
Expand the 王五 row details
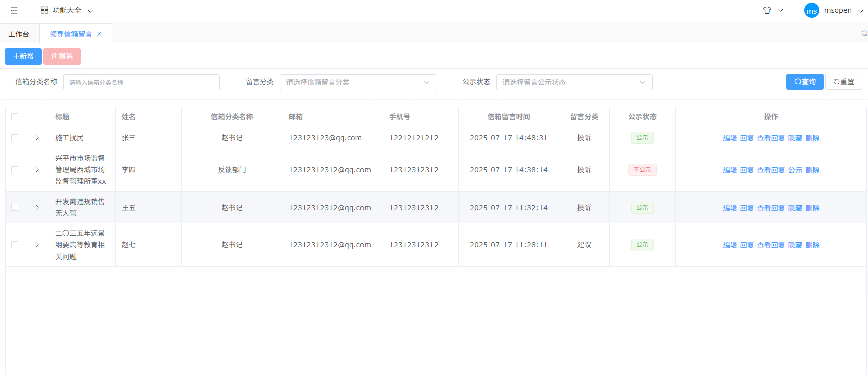pos(37,207)
